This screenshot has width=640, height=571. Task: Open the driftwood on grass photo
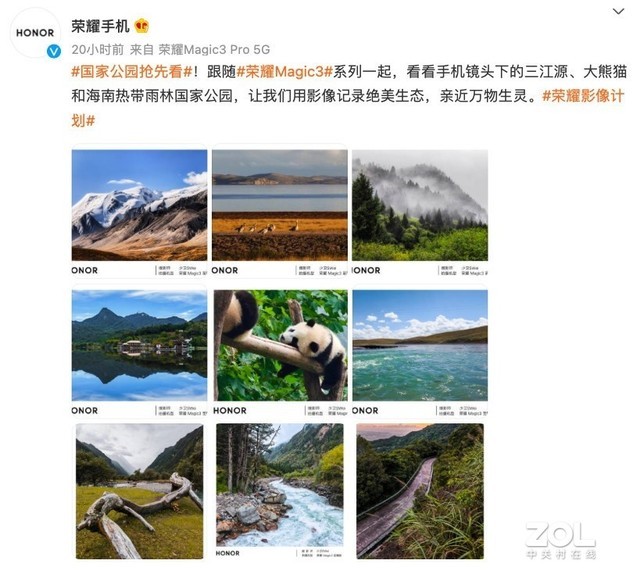pos(139,491)
